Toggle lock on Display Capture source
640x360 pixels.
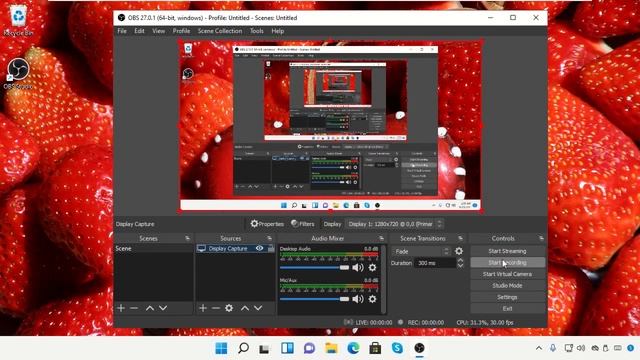pos(271,248)
